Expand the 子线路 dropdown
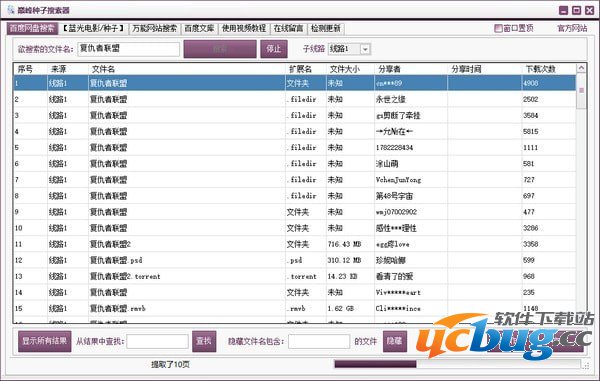This screenshot has width=600, height=381. pos(365,49)
